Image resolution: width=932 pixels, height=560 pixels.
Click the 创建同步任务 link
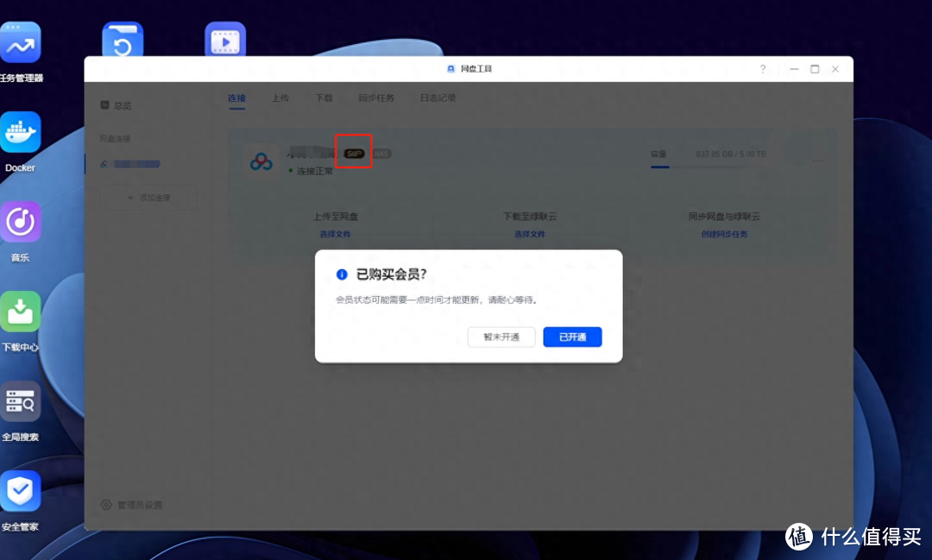point(723,233)
